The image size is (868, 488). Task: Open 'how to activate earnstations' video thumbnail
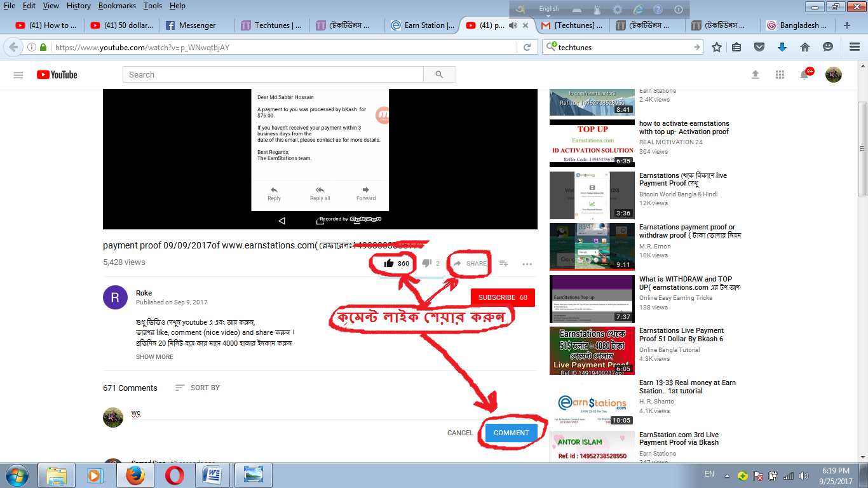click(592, 143)
